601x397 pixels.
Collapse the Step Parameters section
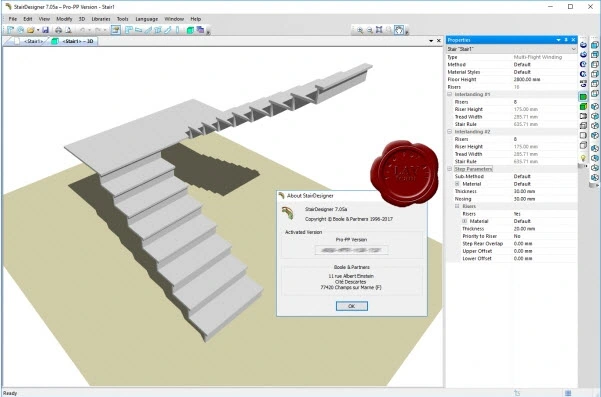point(450,169)
